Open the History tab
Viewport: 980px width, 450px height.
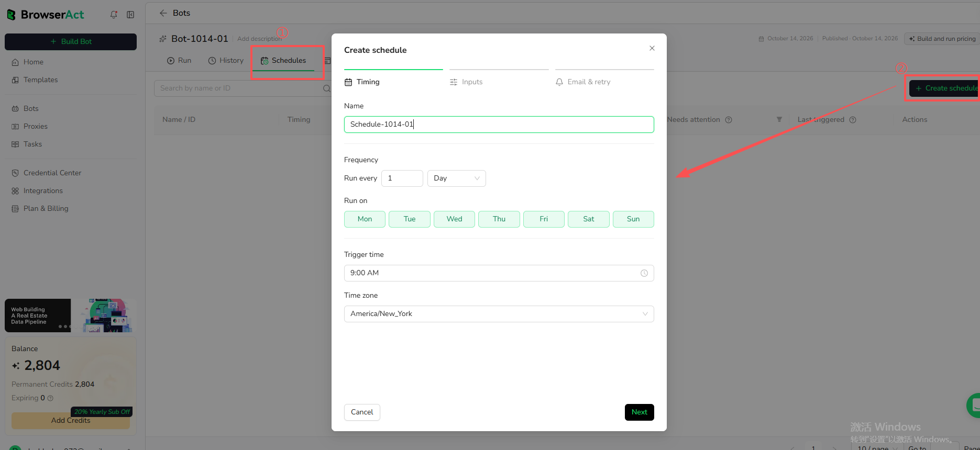[226, 61]
